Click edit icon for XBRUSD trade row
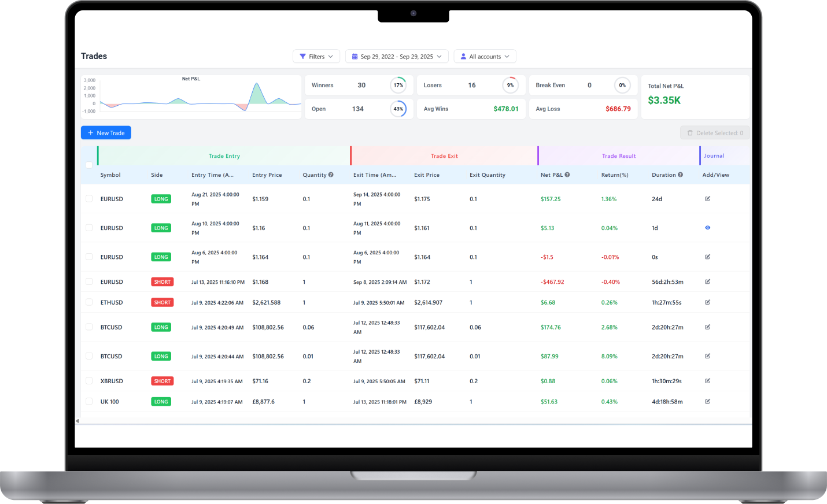Image resolution: width=827 pixels, height=504 pixels. point(707,381)
